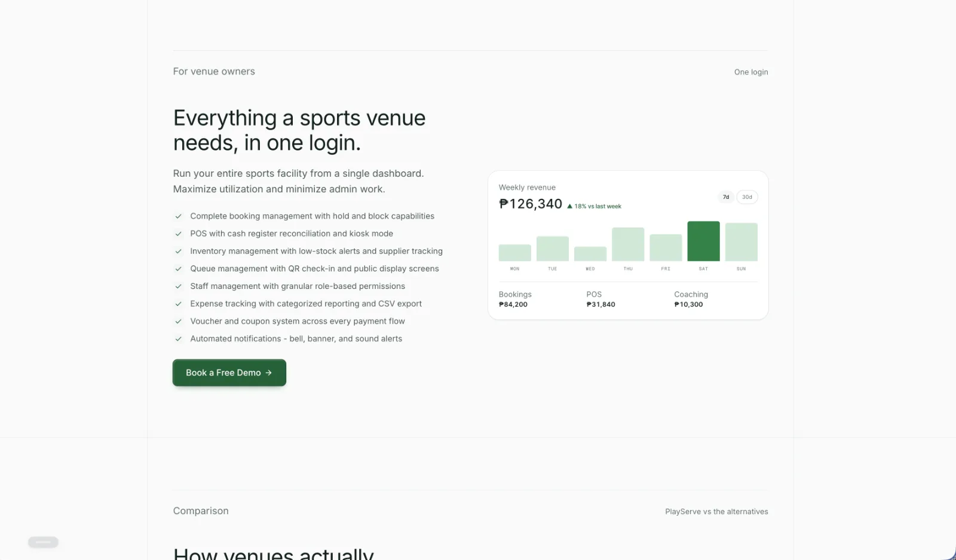Click checkmark icon next to POS with cash register
The width and height of the screenshot is (956, 560).
pos(178,233)
